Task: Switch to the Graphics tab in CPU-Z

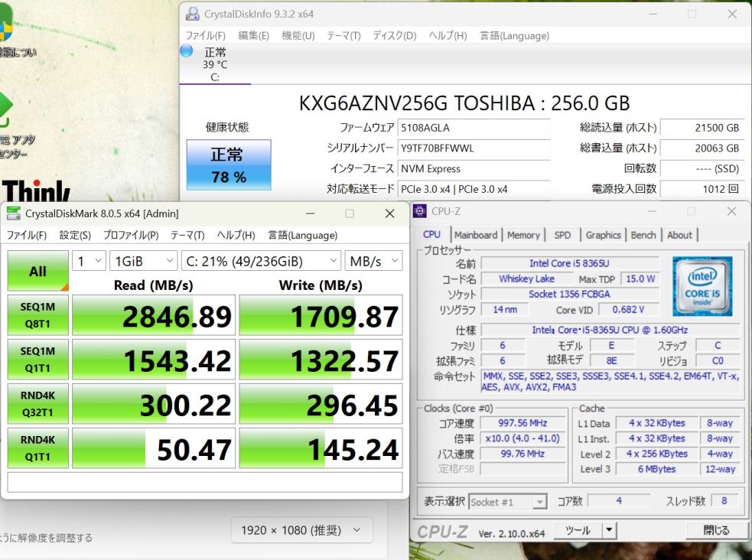Action: (603, 235)
